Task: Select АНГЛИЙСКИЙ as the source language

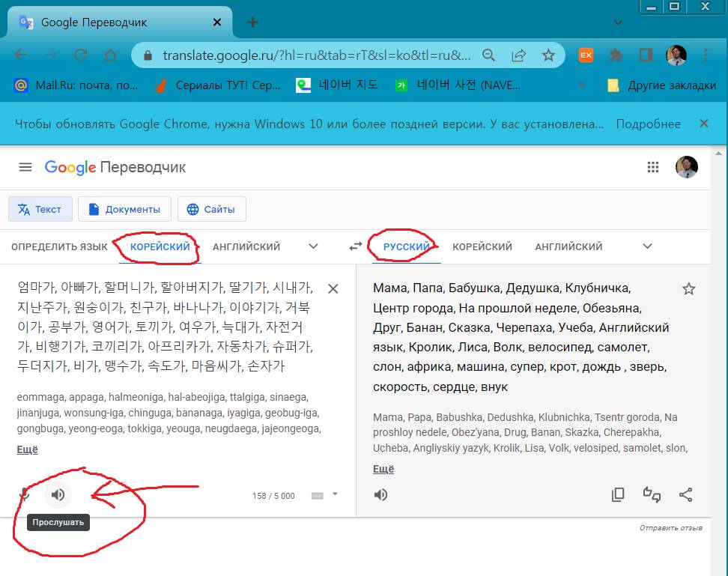Action: coord(246,246)
